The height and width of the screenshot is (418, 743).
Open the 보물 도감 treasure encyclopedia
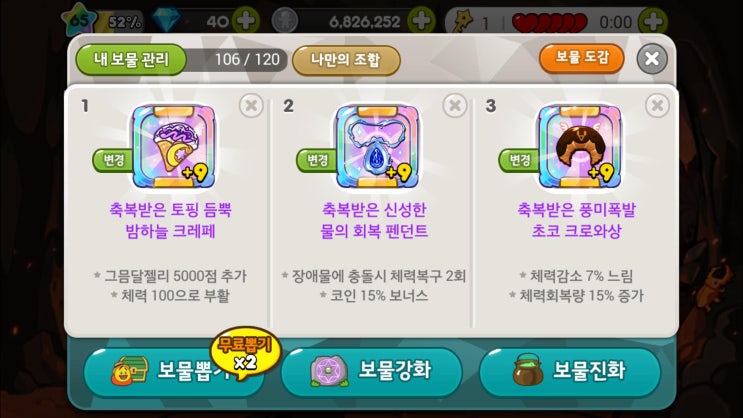coord(581,58)
